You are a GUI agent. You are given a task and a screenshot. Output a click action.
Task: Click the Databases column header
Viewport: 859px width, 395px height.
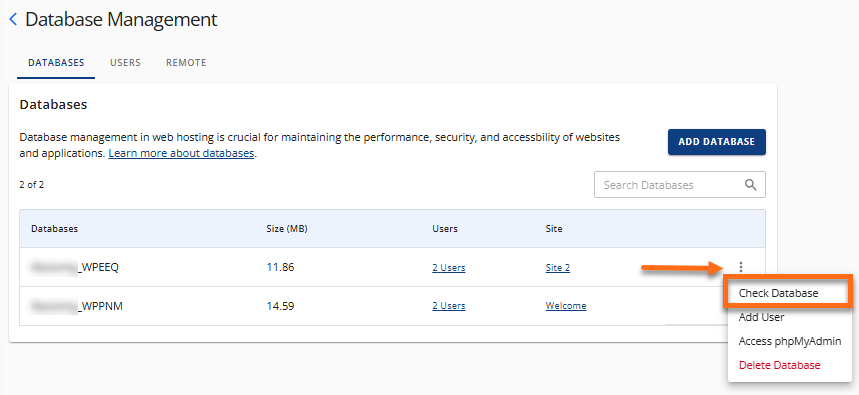(54, 228)
